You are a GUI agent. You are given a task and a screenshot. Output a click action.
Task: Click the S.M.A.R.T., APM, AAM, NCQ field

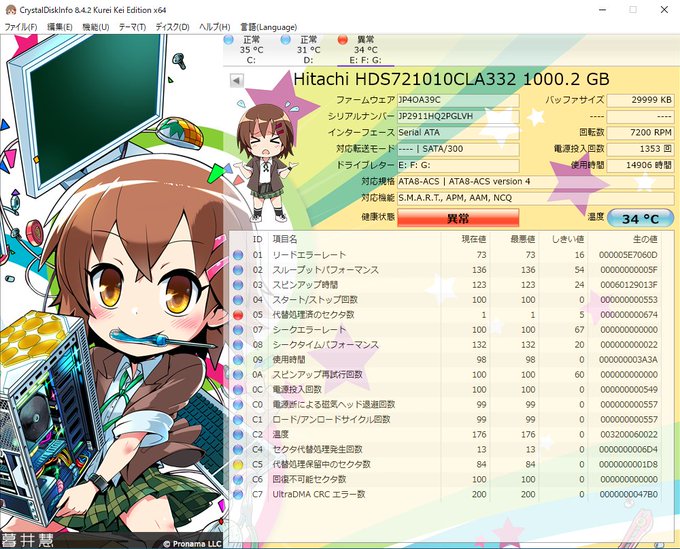tap(535, 198)
